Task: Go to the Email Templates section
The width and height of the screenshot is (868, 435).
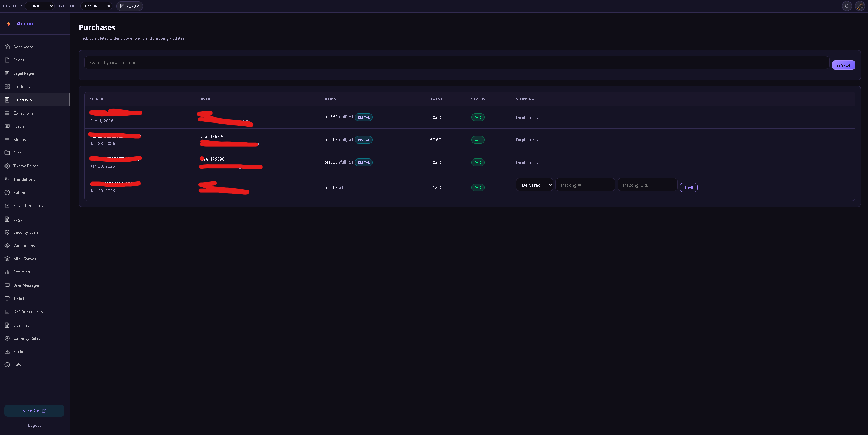Action: [x=28, y=206]
